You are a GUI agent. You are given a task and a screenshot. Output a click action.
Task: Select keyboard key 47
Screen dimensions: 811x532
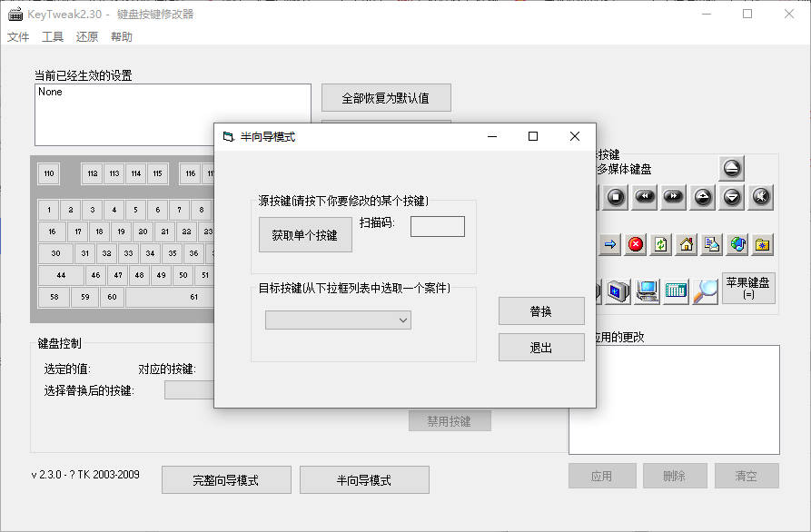pyautogui.click(x=118, y=275)
